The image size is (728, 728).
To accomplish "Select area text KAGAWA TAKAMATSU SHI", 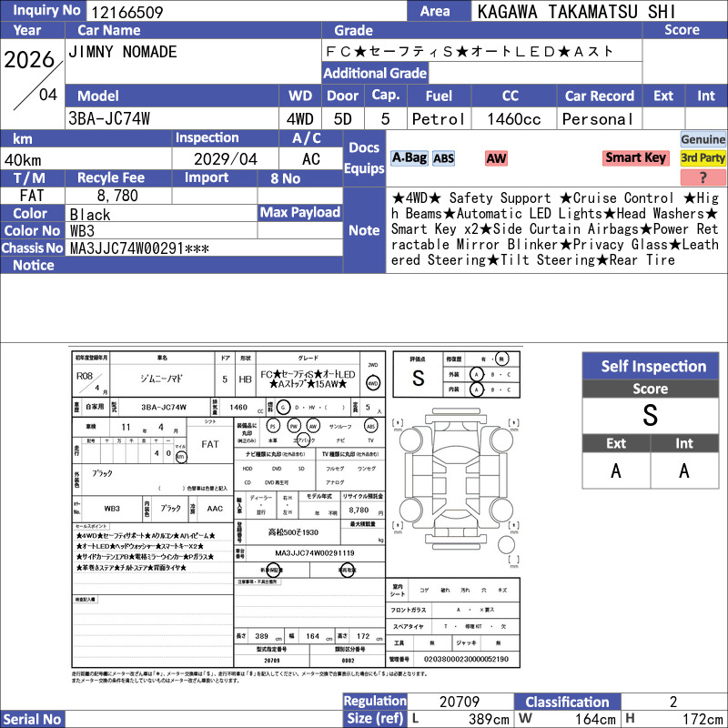I will point(576,12).
